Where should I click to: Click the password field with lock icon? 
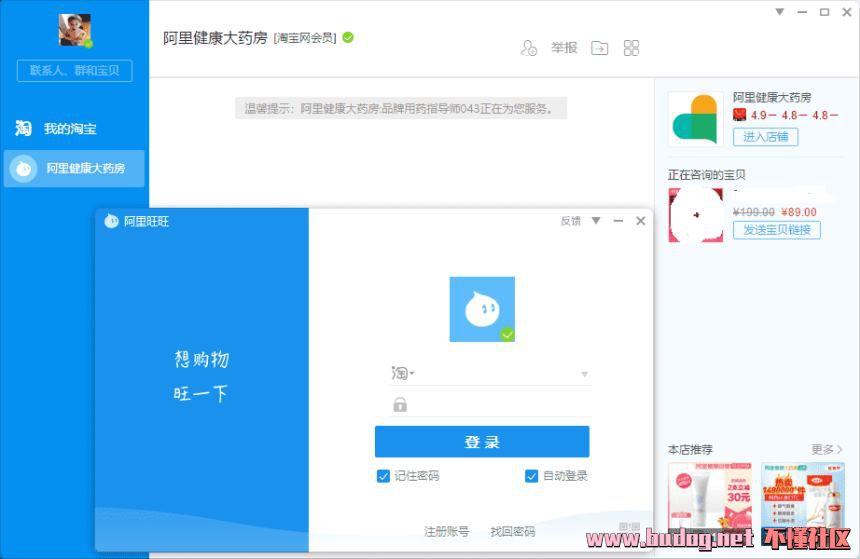coord(490,405)
